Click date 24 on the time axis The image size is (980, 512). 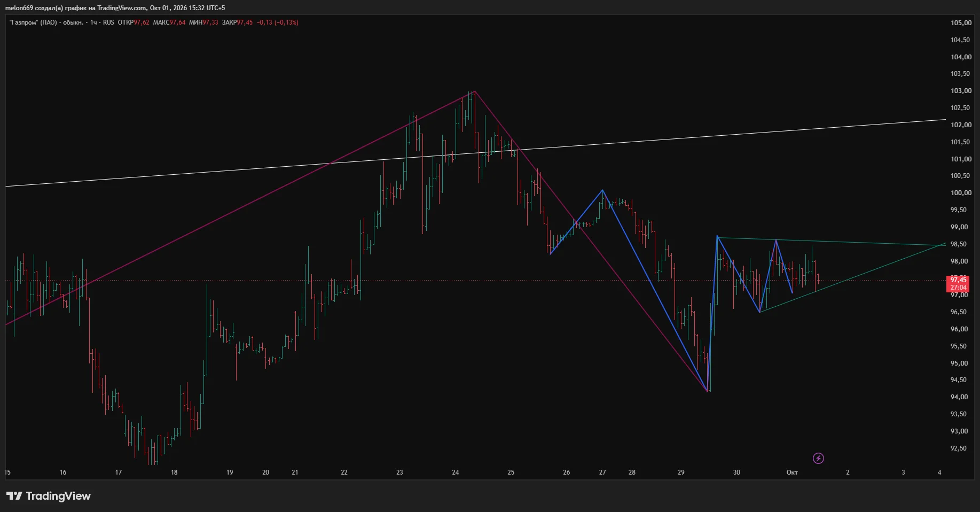(x=456, y=472)
